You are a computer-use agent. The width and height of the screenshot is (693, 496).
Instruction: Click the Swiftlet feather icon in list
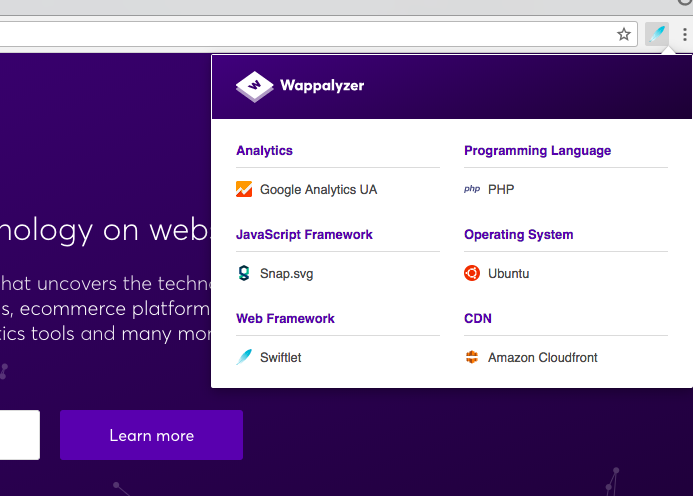(244, 357)
